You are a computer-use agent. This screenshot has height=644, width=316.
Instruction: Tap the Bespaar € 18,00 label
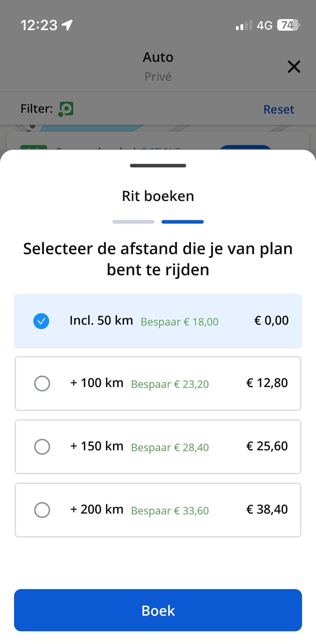(179, 322)
